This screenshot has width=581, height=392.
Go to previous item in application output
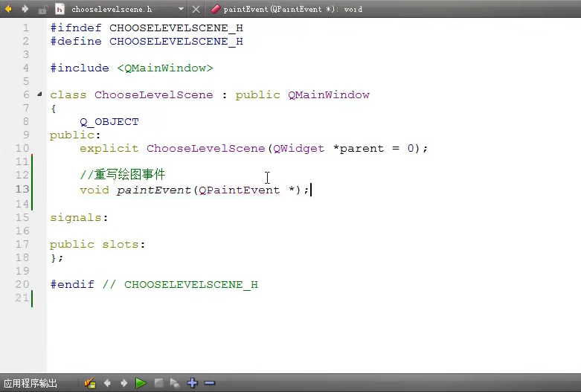107,383
